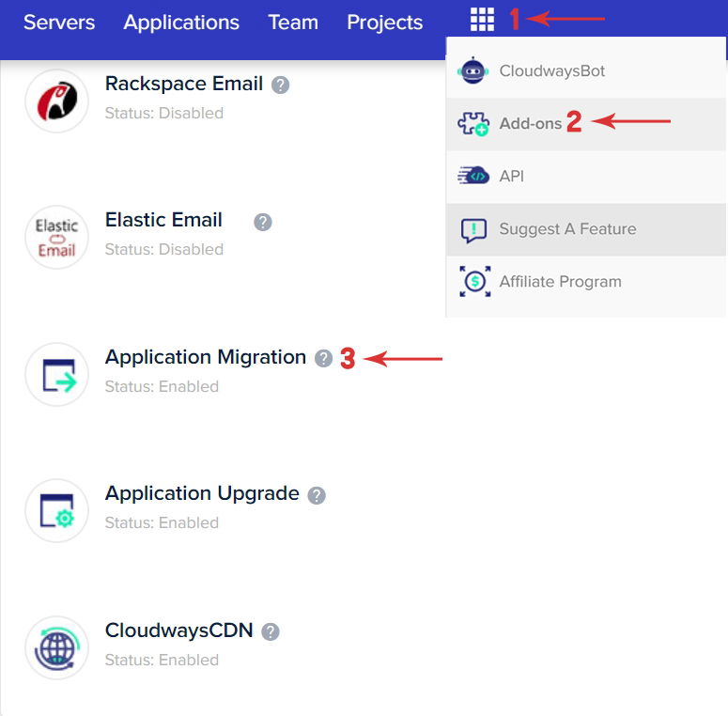728x716 pixels.
Task: Open help tooltip beside CloudwaysCDN
Action: pyautogui.click(x=271, y=632)
